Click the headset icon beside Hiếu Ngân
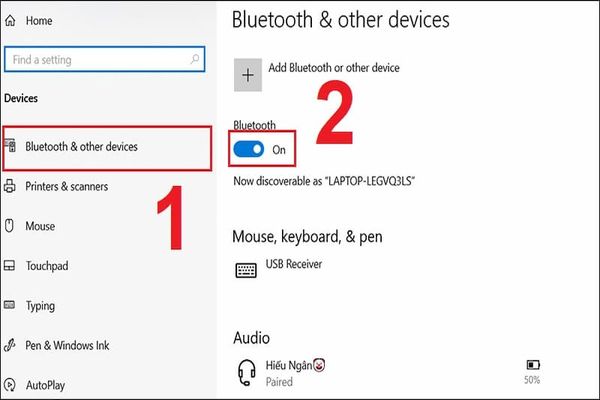The width and height of the screenshot is (600, 400). 246,370
